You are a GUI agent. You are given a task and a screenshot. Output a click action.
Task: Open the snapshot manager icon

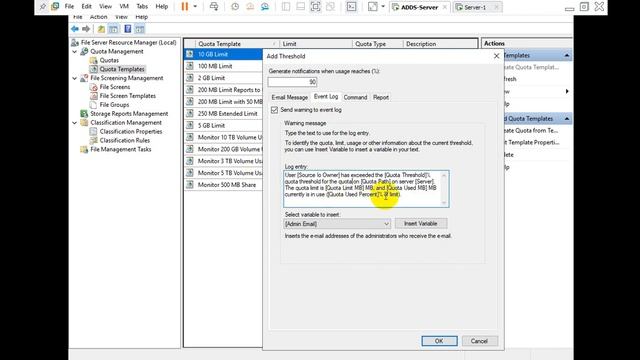[265, 7]
